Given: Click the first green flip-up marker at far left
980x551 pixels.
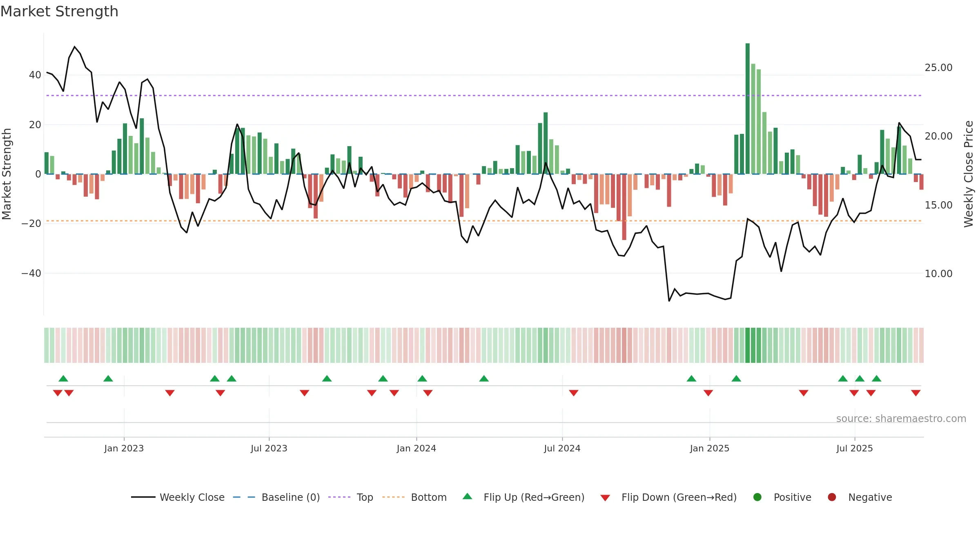Looking at the screenshot, I should point(63,378).
